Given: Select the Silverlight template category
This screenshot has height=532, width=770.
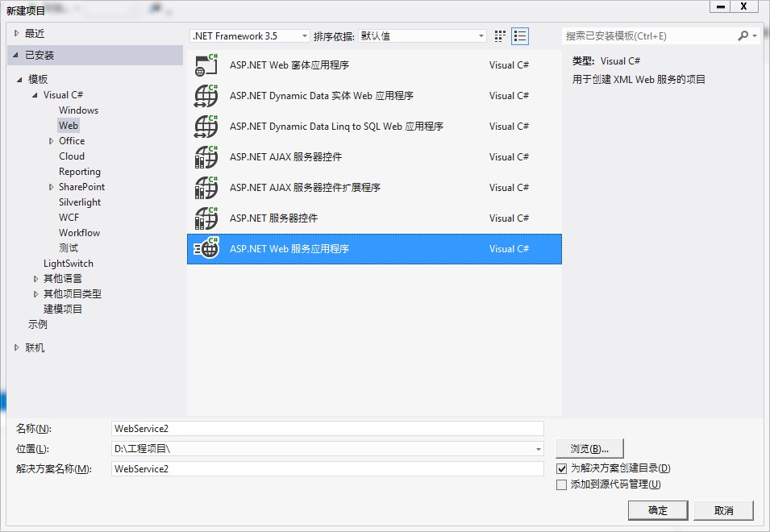Looking at the screenshot, I should click(x=80, y=202).
